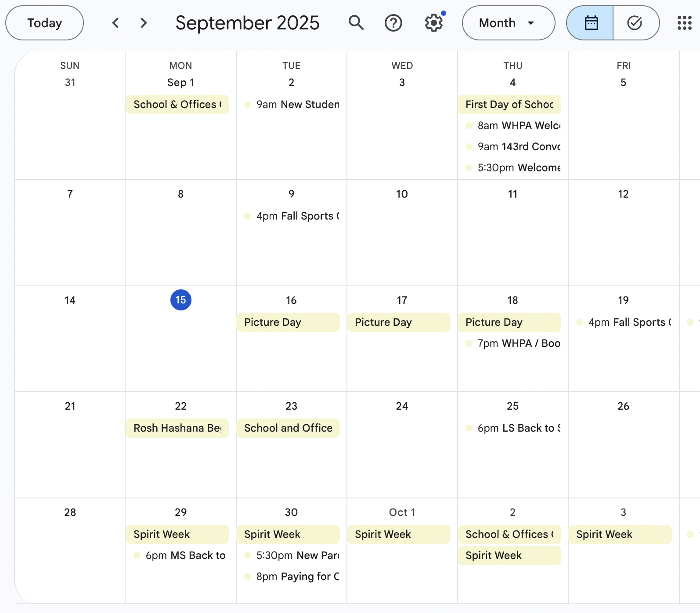Expand the Rosh Hashana event details
700x613 pixels.
coord(177,428)
